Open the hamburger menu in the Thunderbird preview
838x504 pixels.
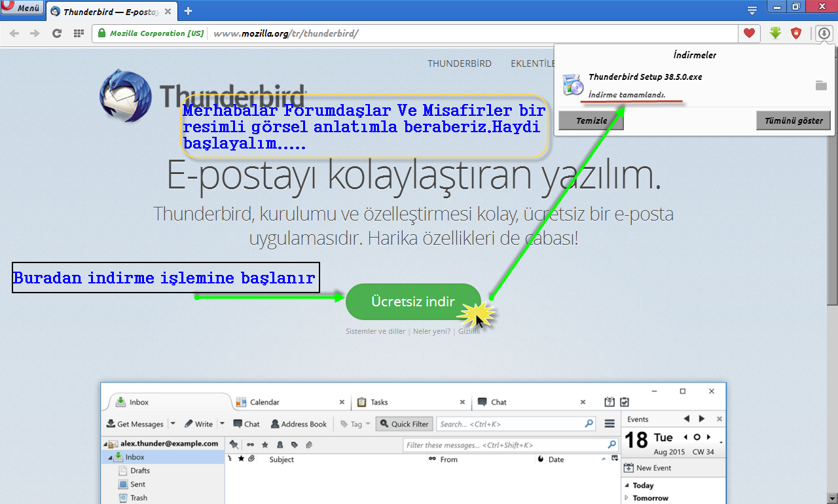(610, 424)
